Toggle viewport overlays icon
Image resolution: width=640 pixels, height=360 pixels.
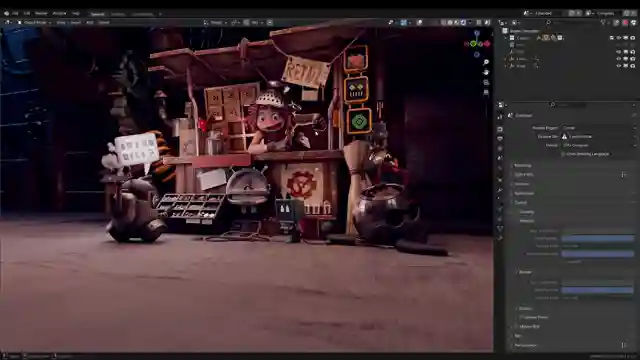coord(420,22)
